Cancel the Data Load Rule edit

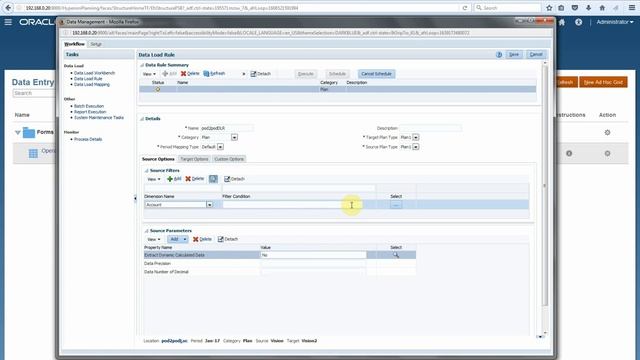click(536, 55)
